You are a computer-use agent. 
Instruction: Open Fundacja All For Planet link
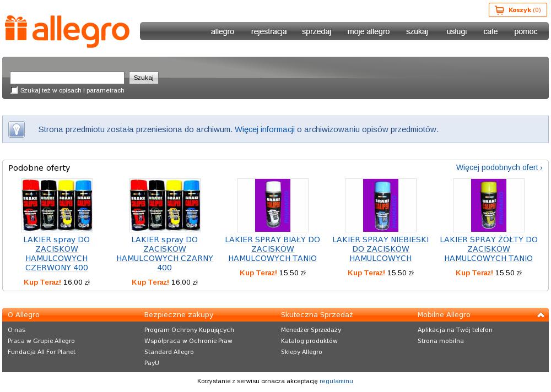(x=41, y=352)
